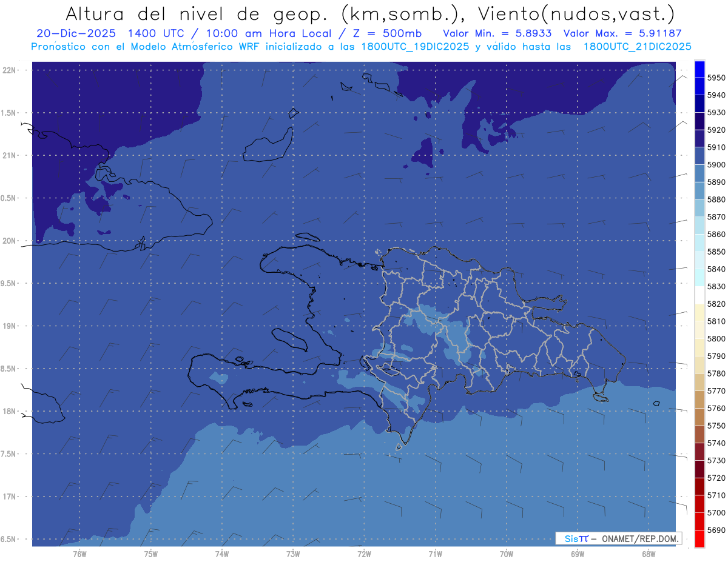Click the 74W longitude label
The width and height of the screenshot is (728, 562).
click(x=221, y=554)
